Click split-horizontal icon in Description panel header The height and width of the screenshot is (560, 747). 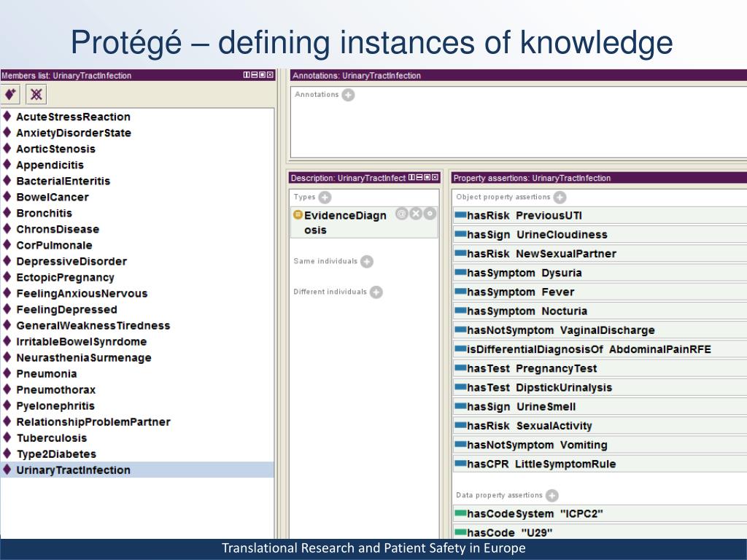[x=419, y=177]
